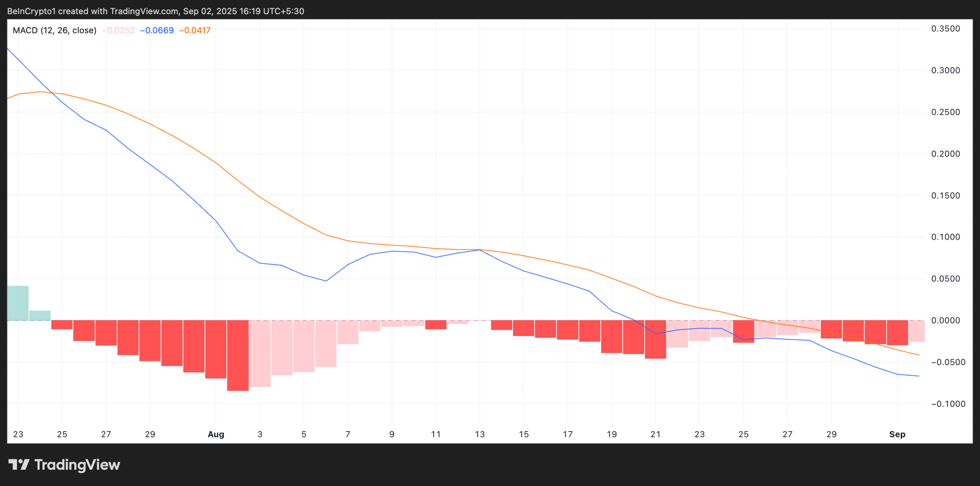Click the TradingView logo watermark

[65, 465]
